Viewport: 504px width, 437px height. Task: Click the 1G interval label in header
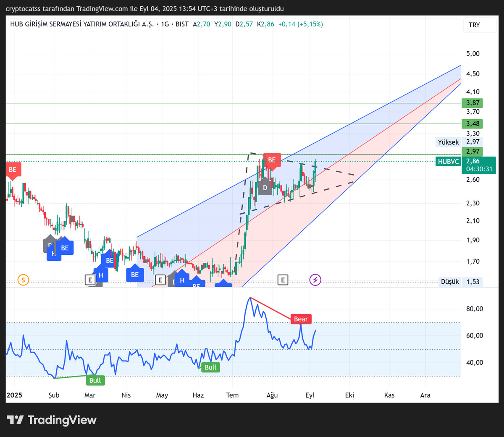[165, 24]
